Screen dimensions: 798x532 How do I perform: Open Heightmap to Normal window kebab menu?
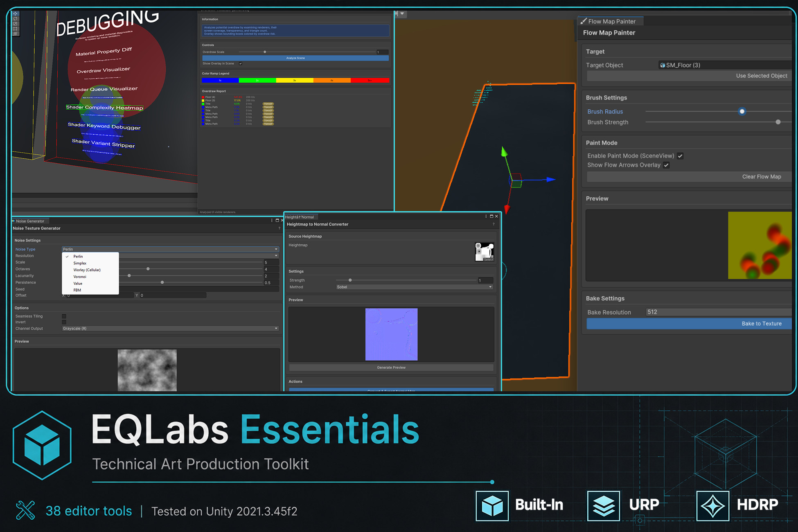(x=486, y=216)
